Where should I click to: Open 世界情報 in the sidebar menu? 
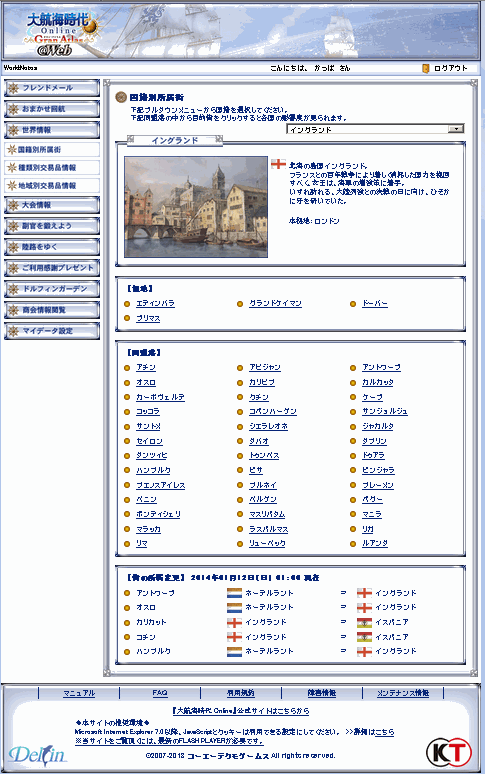tap(52, 130)
